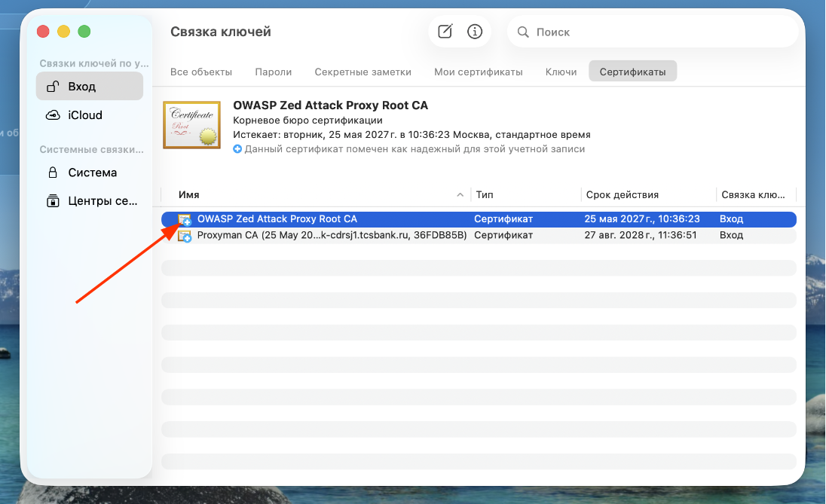Toggle sort direction arrow in Имя column
826x504 pixels.
(x=460, y=195)
